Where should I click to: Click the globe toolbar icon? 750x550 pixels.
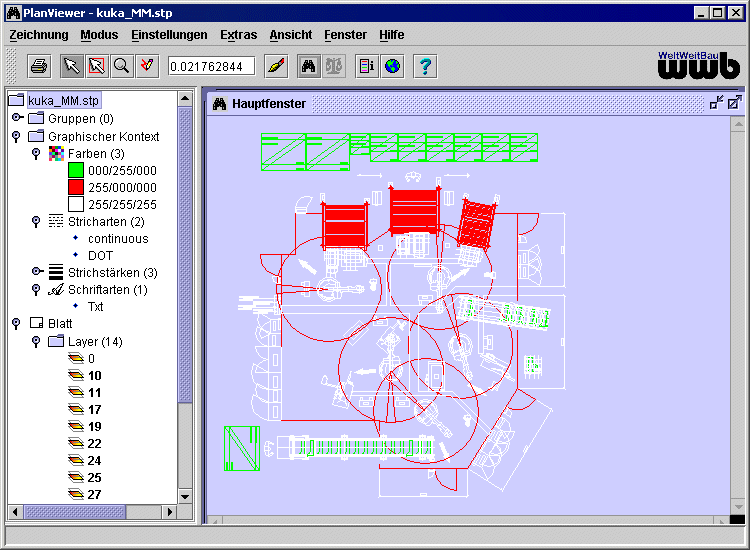coord(392,66)
